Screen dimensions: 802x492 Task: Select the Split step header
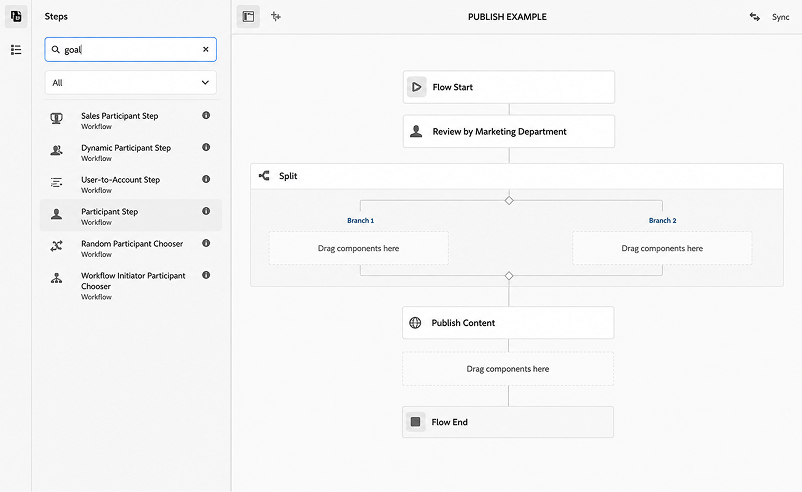(517, 176)
